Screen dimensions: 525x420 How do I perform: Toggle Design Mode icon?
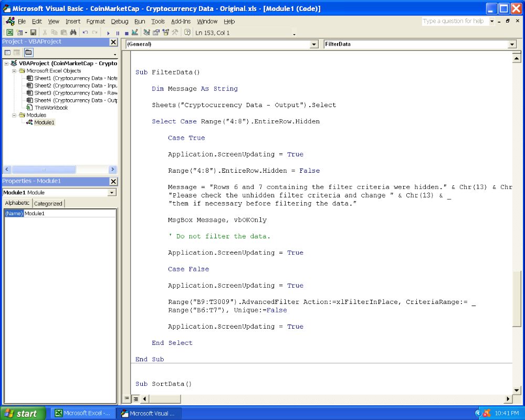pos(134,33)
